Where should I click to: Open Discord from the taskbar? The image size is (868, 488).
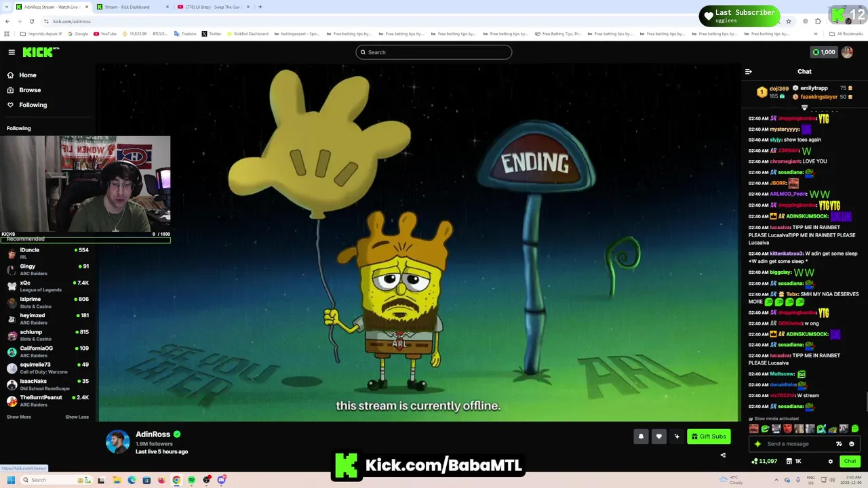tap(222, 480)
